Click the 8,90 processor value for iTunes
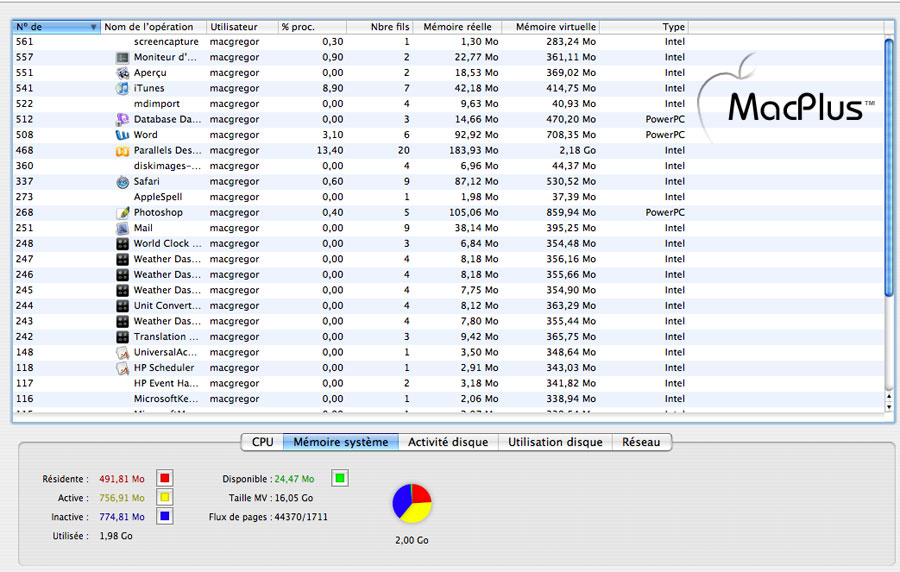 point(333,88)
